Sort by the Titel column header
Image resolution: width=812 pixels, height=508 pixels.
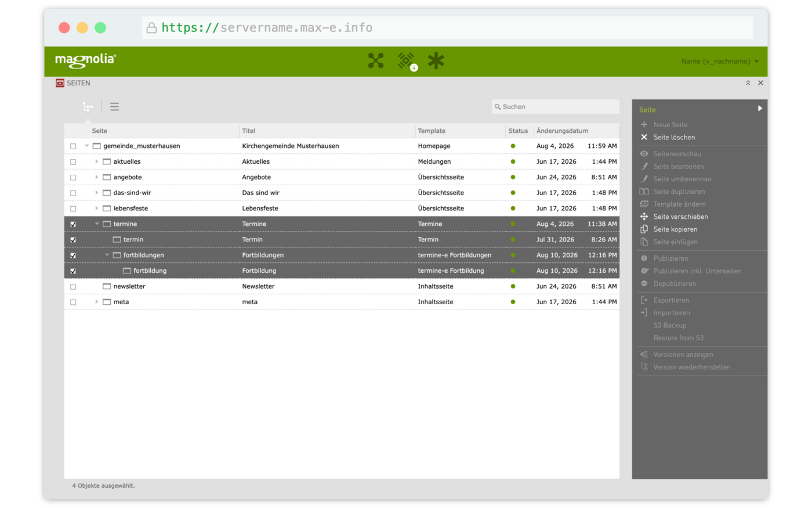click(248, 131)
